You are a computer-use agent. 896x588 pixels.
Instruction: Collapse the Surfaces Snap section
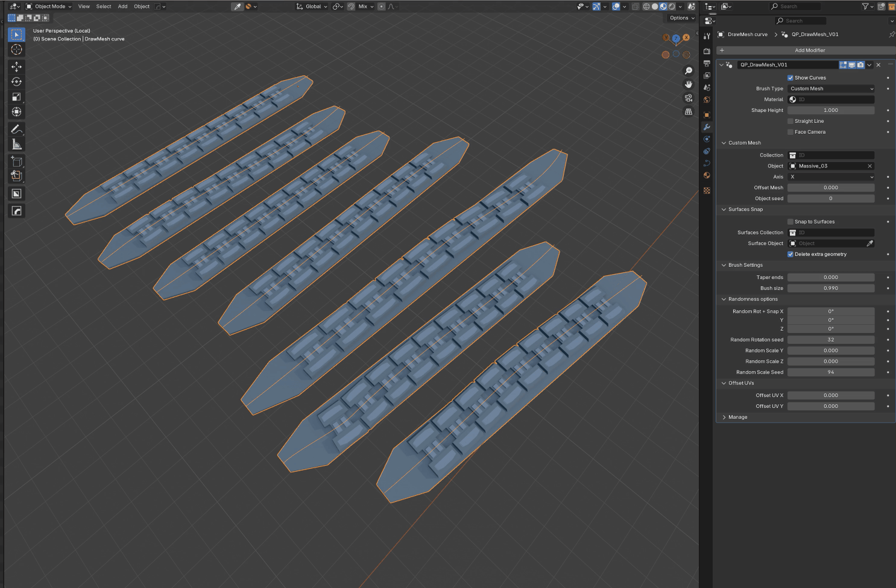(x=724, y=210)
